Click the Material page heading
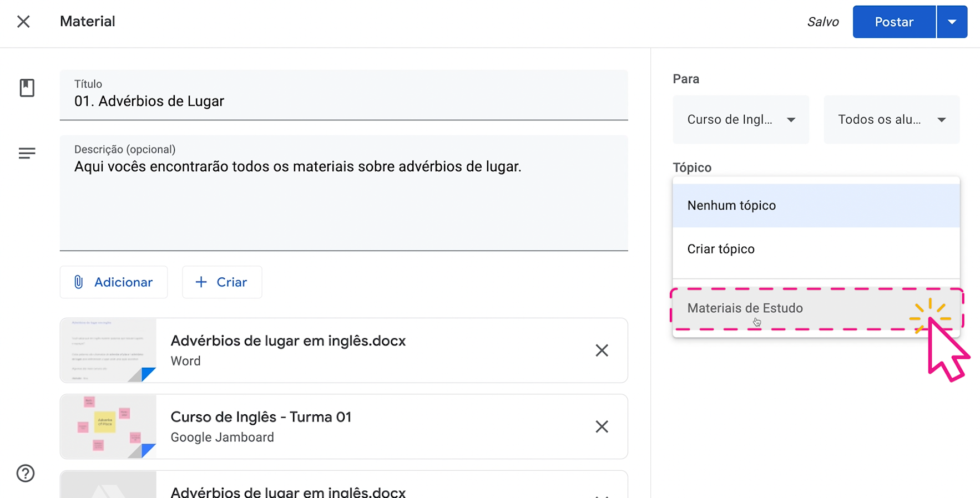 click(x=88, y=21)
